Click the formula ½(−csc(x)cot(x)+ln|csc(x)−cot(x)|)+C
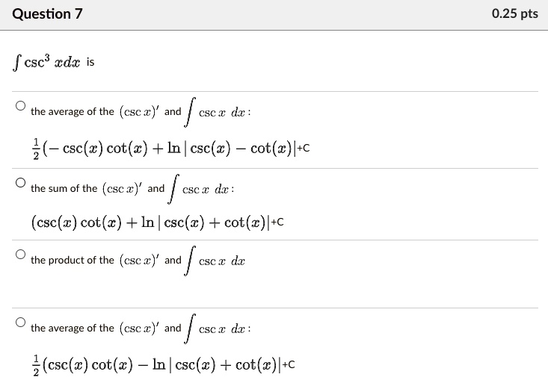The image size is (548, 392). tap(171, 149)
